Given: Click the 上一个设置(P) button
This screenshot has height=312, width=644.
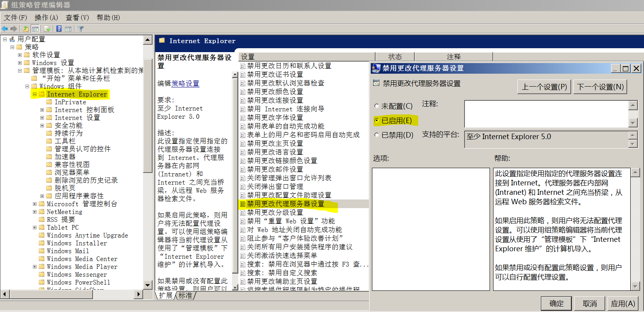Looking at the screenshot, I should [x=544, y=87].
